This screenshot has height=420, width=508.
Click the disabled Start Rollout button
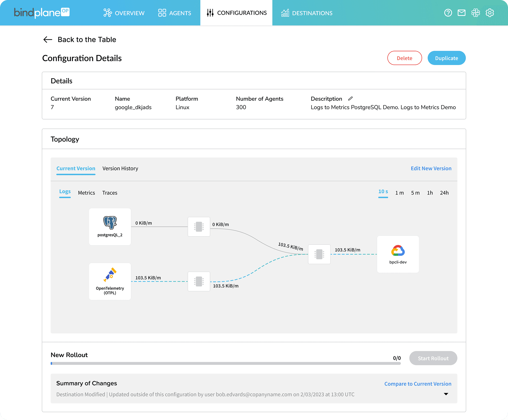433,358
